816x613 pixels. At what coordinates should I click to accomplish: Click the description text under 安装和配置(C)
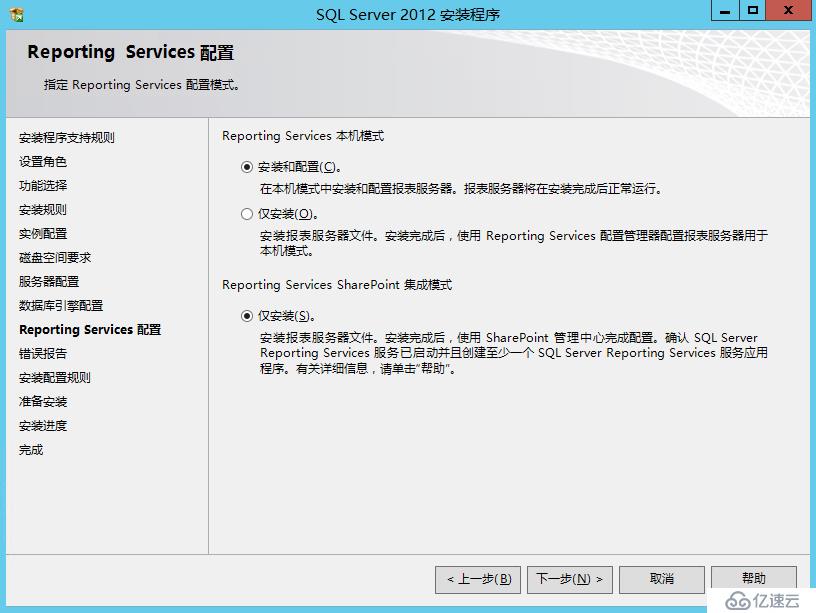pos(461,189)
